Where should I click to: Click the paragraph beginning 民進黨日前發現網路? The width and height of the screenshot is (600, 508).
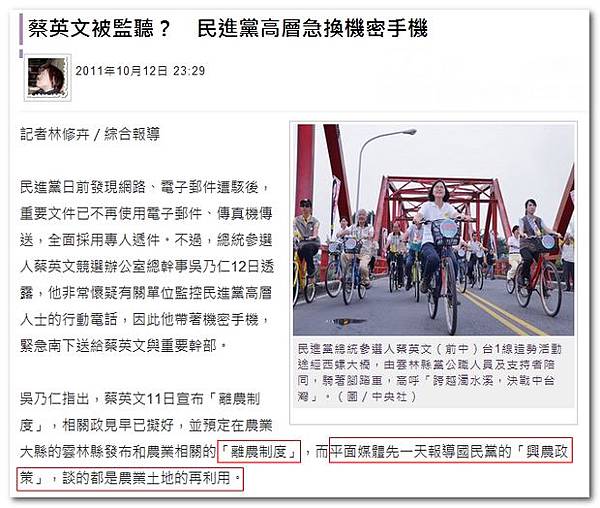tap(147, 267)
